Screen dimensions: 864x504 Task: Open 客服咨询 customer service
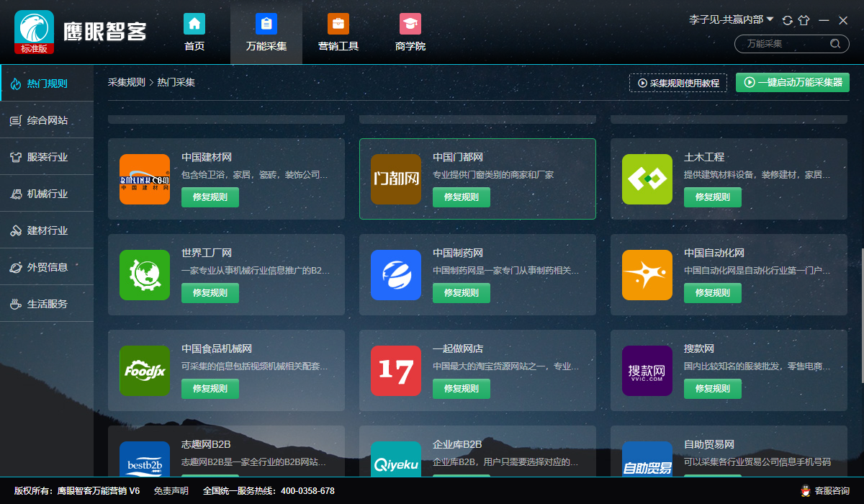[826, 491]
